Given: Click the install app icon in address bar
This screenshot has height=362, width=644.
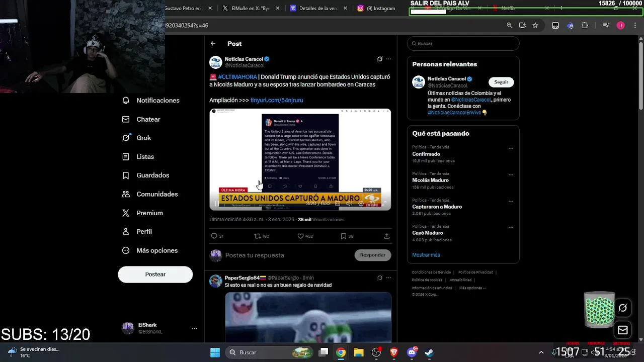Looking at the screenshot, I should 522,25.
